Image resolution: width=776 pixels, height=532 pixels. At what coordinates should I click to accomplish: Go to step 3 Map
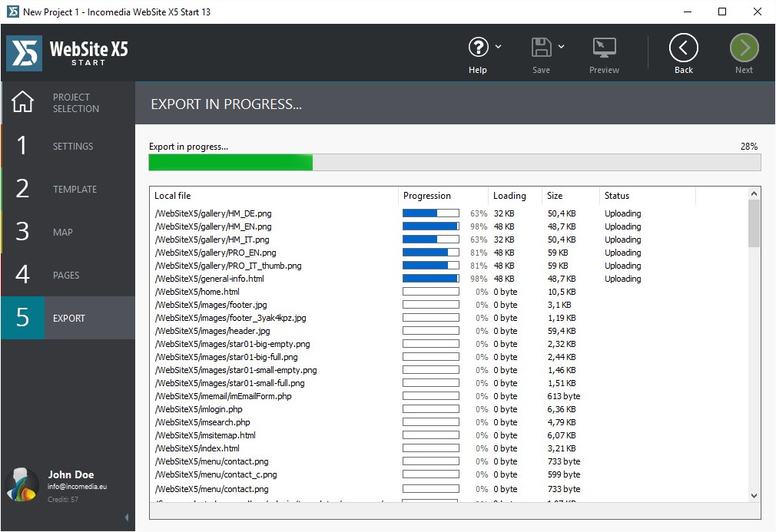pyautogui.click(x=68, y=232)
